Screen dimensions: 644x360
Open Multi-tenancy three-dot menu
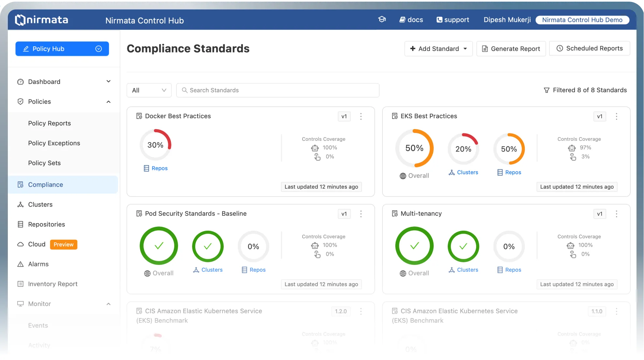[x=617, y=214]
